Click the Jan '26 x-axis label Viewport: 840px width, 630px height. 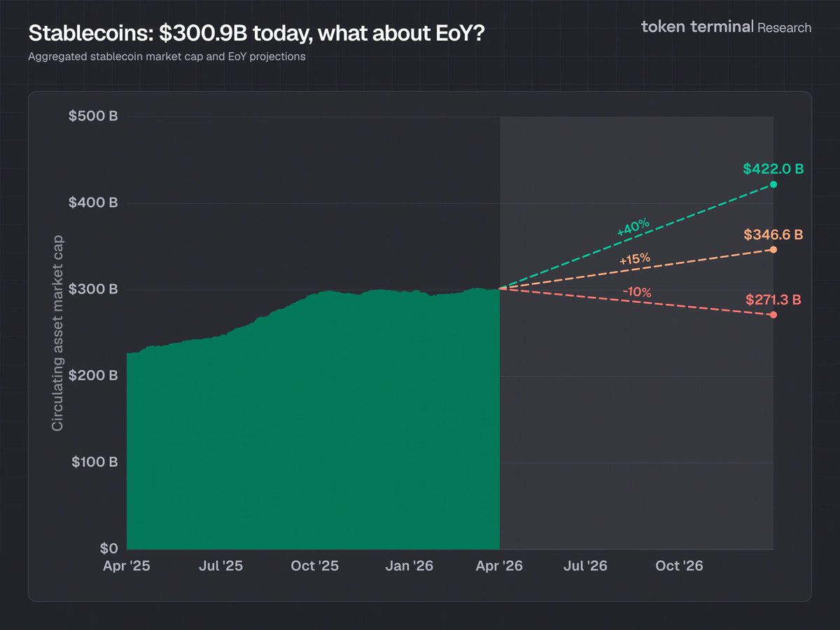point(409,566)
